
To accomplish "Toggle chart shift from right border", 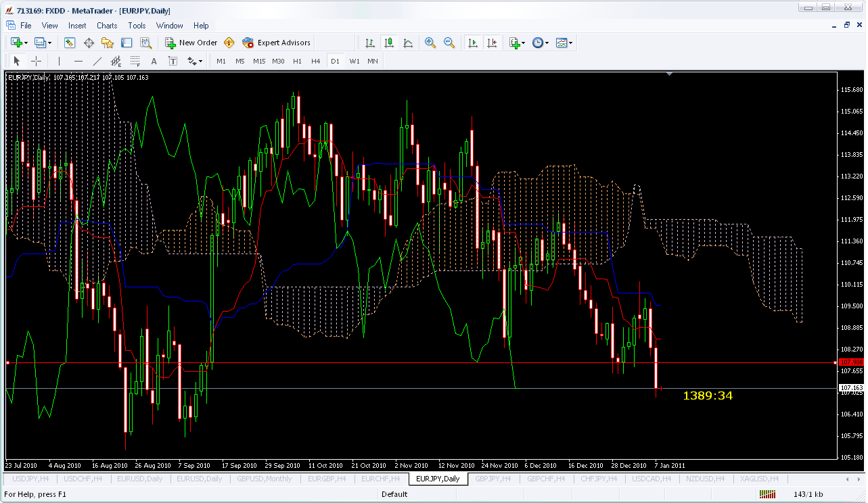I will (492, 43).
